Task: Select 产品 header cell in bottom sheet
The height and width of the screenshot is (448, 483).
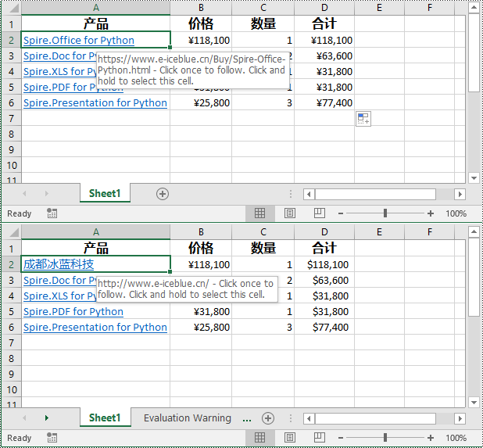Action: point(96,248)
